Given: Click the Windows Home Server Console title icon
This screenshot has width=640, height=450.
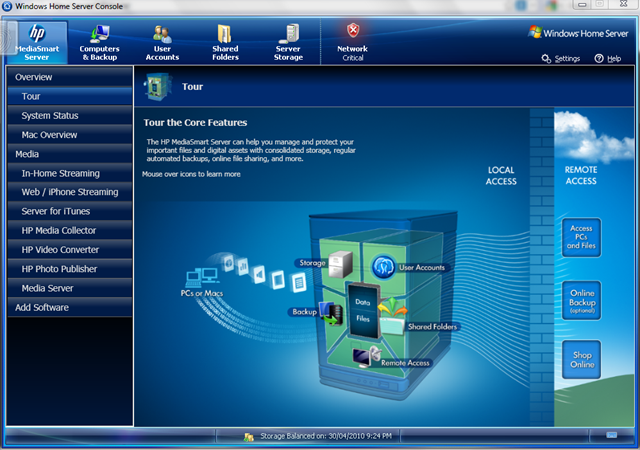Looking at the screenshot, I should tap(7, 6).
